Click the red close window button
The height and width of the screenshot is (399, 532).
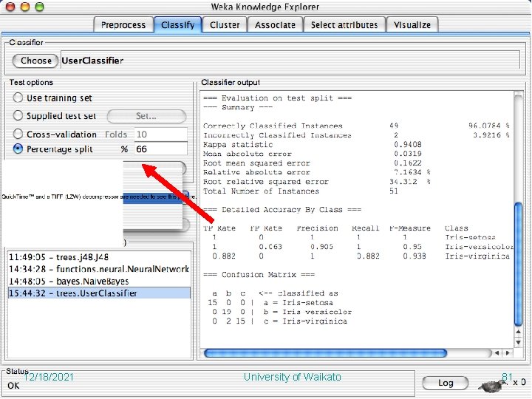pos(10,7)
